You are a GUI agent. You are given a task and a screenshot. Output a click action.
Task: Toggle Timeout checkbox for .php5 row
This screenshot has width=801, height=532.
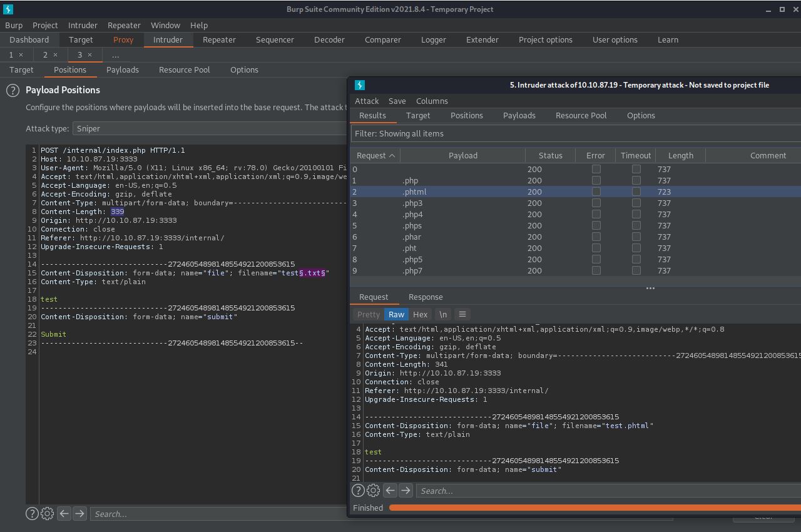636,259
